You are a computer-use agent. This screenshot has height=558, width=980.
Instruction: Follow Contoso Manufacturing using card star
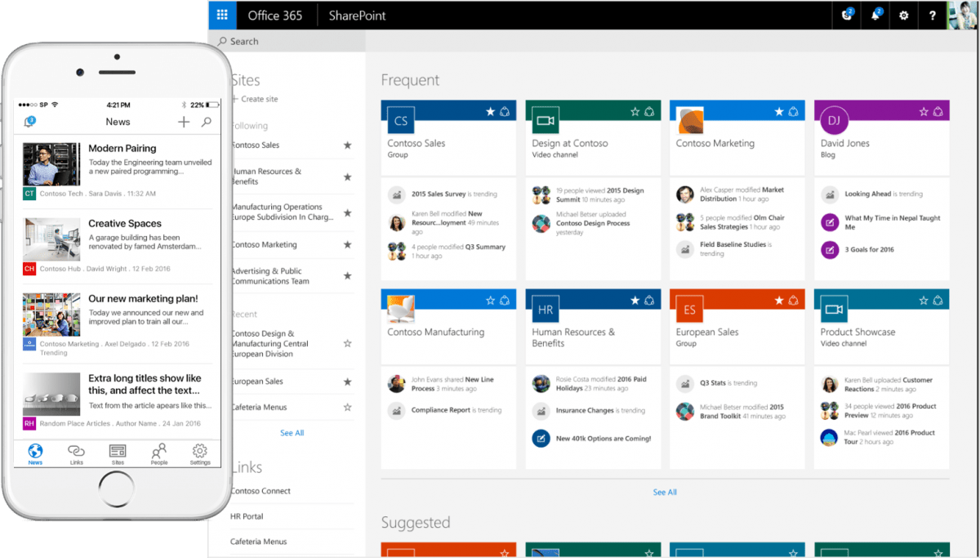tap(490, 300)
